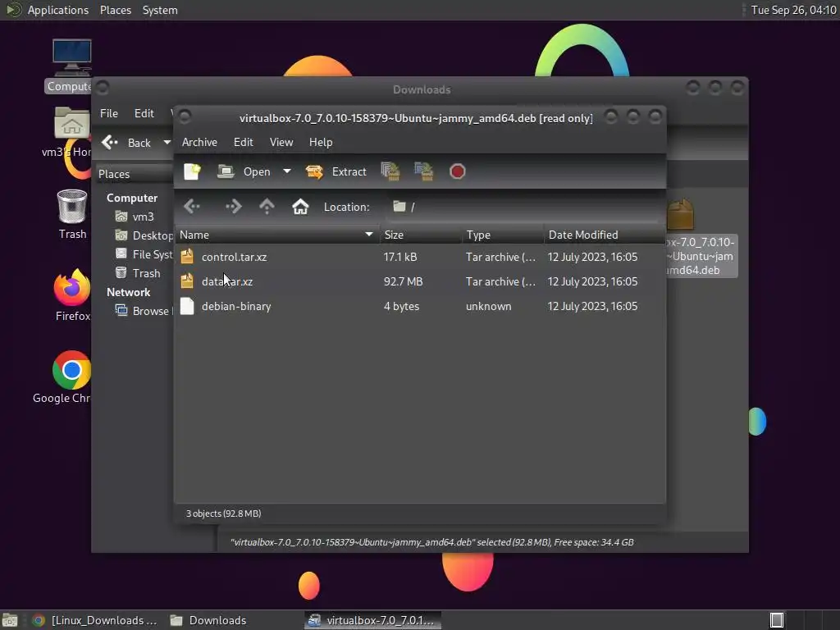Click the add folder to archive icon
Image resolution: width=840 pixels, height=630 pixels.
click(424, 171)
